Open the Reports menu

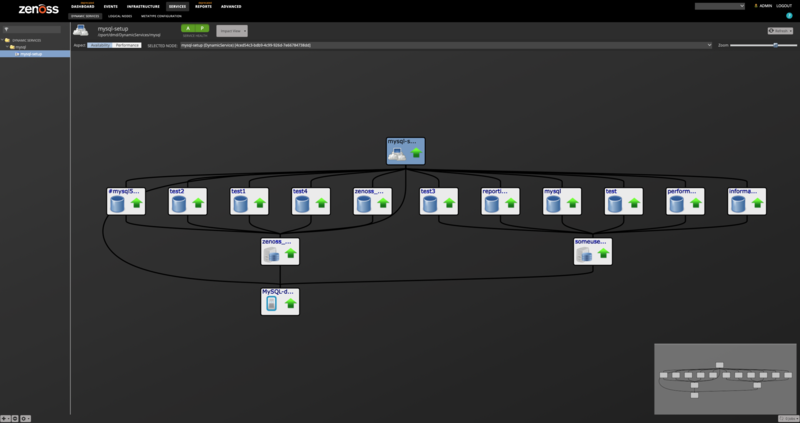(203, 7)
